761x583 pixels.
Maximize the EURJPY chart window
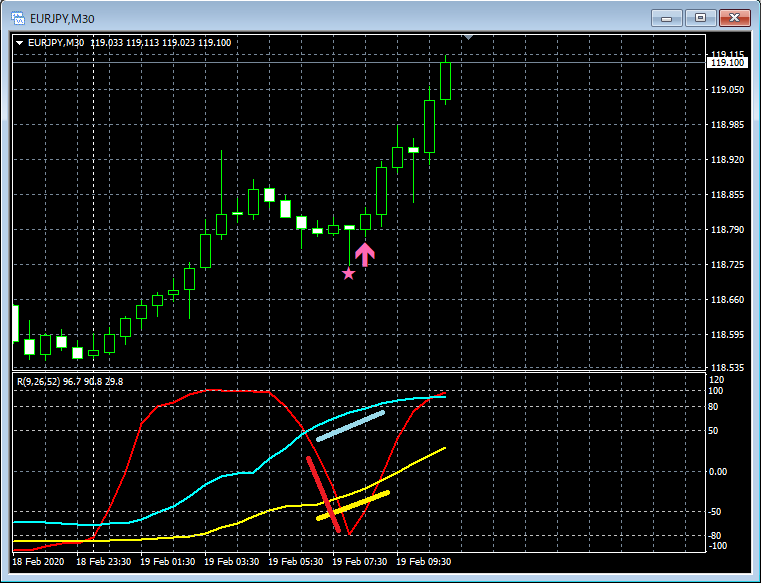coord(700,18)
